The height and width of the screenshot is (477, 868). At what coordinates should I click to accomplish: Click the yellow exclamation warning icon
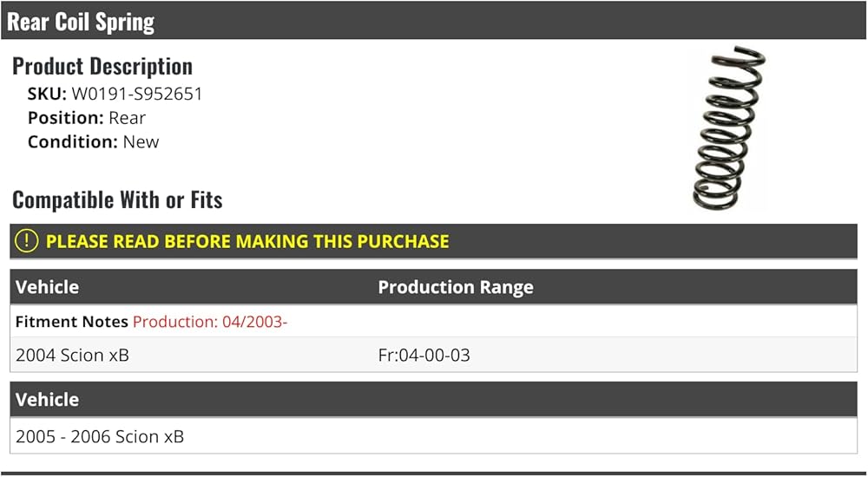26,241
